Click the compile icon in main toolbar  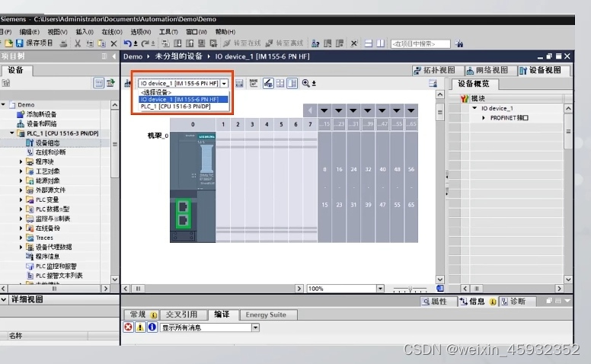[x=165, y=43]
